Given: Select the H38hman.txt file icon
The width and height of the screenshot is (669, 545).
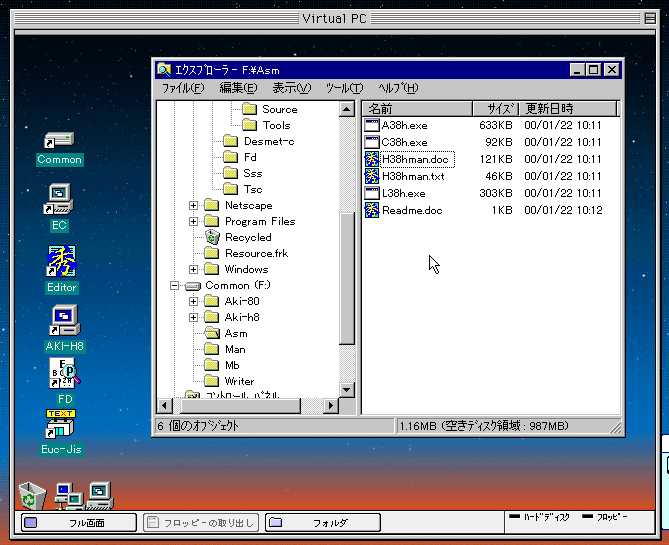Looking at the screenshot, I should (x=372, y=176).
